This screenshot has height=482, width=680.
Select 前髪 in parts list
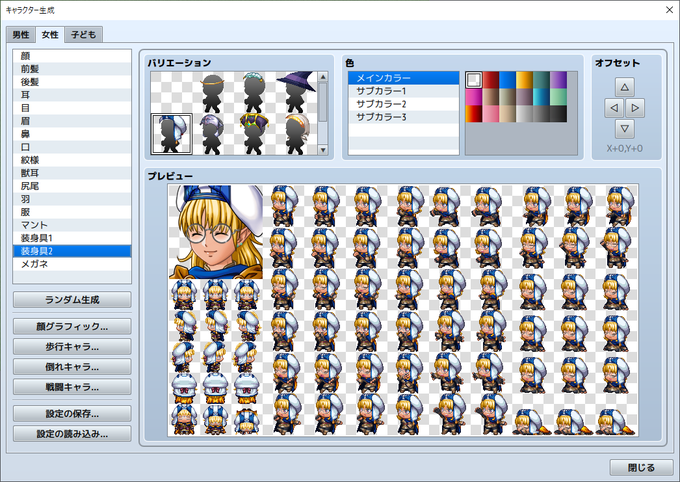tap(72, 69)
